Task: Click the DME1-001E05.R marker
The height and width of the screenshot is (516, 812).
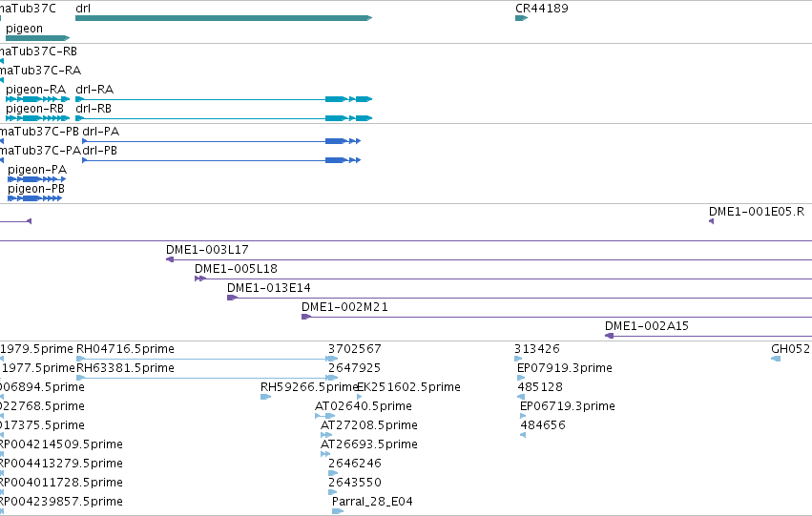Action: (711, 221)
